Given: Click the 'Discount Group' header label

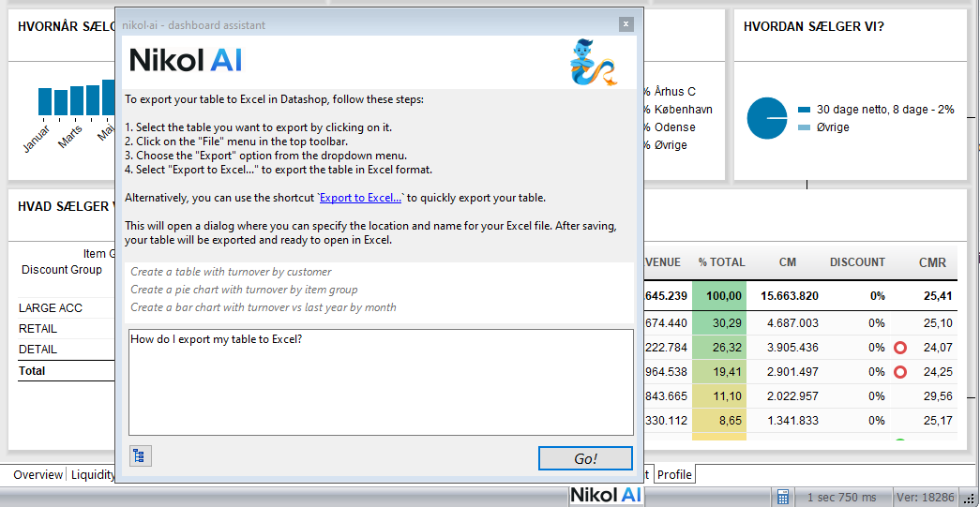Looking at the screenshot, I should pyautogui.click(x=62, y=270).
